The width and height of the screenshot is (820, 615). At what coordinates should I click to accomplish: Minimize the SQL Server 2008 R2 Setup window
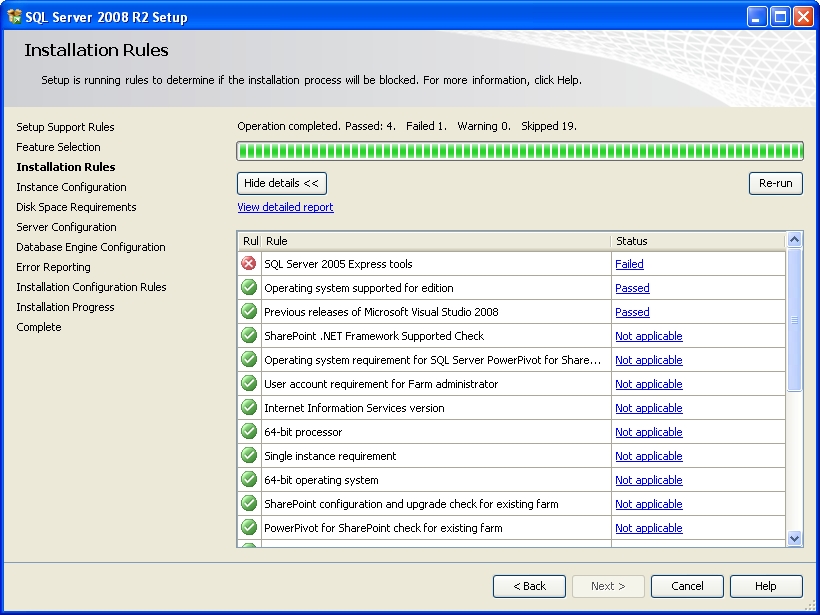tap(756, 17)
